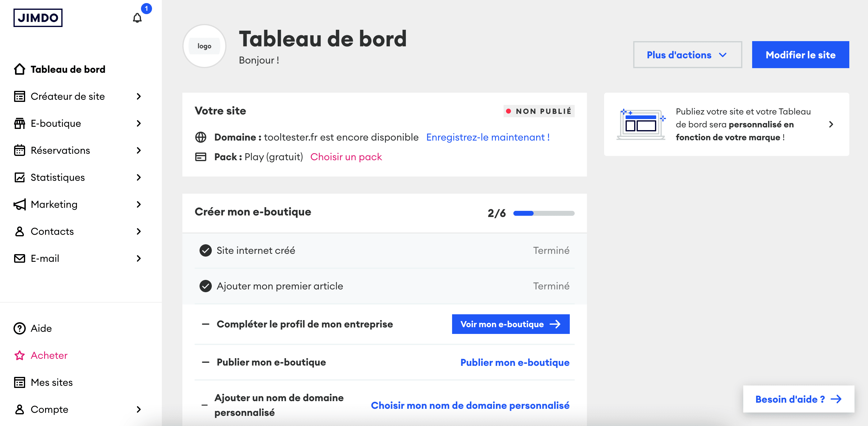The height and width of the screenshot is (426, 868).
Task: Click the checkmark beside Ajouter mon premier article
Action: [x=206, y=286]
